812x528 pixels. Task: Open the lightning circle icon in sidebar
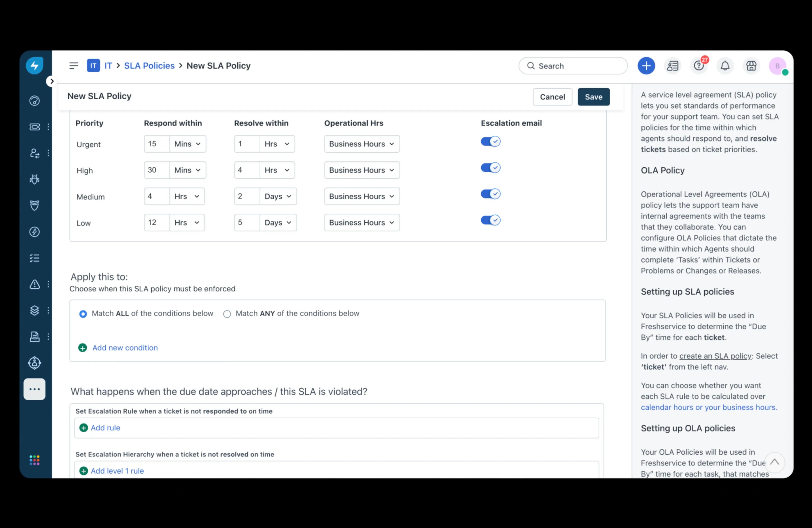pyautogui.click(x=34, y=232)
